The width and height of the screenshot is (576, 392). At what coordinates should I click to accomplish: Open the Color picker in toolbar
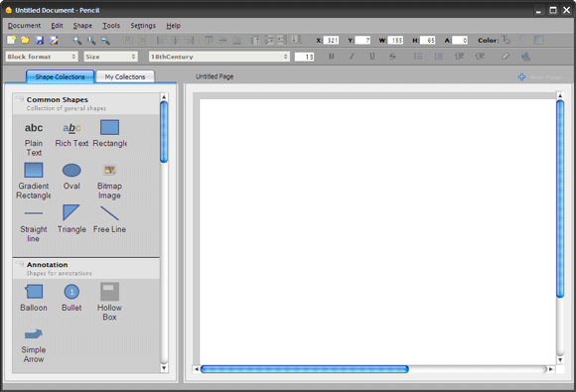[506, 40]
